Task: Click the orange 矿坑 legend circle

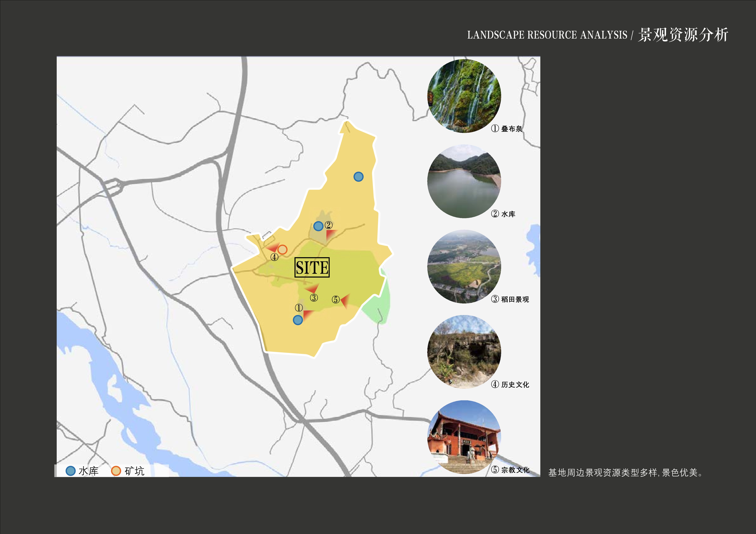Action: (x=116, y=471)
